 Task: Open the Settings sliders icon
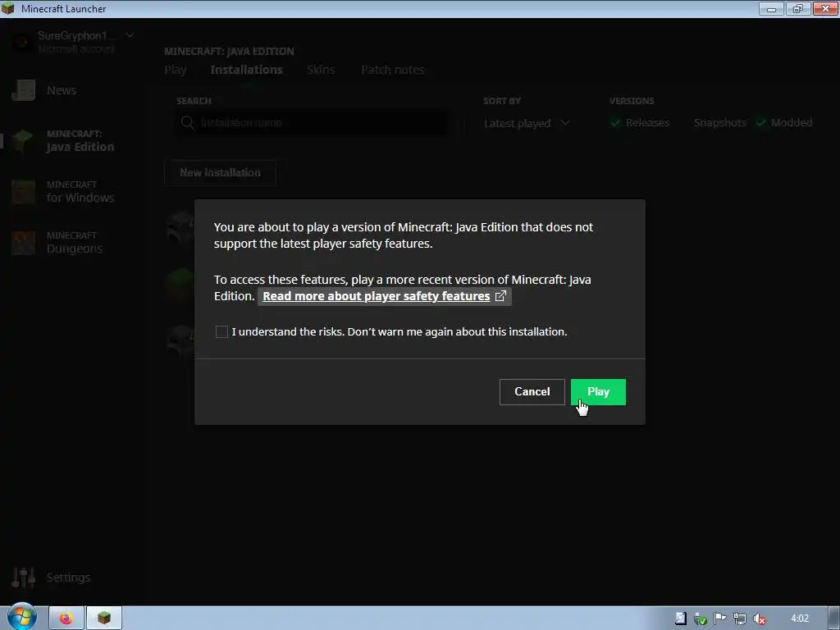(x=23, y=577)
